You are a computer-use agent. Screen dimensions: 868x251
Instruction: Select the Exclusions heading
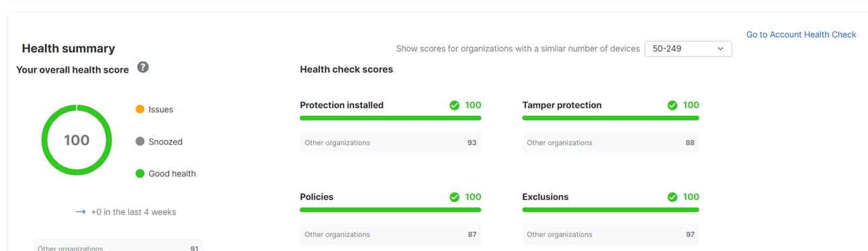click(545, 197)
